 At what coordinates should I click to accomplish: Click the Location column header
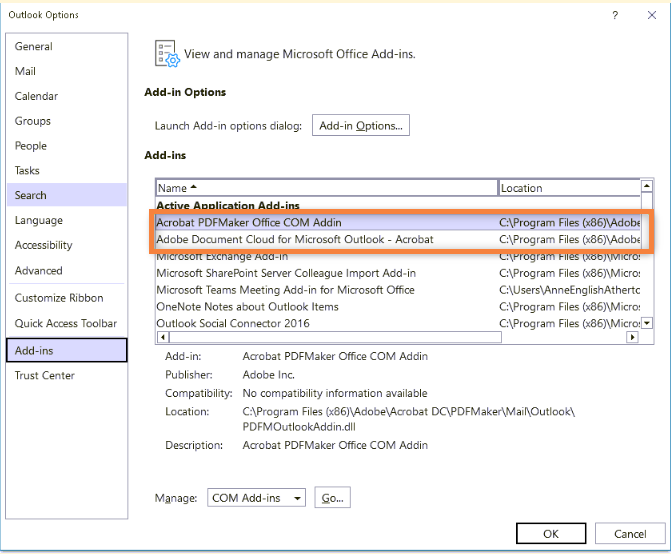pyautogui.click(x=569, y=188)
